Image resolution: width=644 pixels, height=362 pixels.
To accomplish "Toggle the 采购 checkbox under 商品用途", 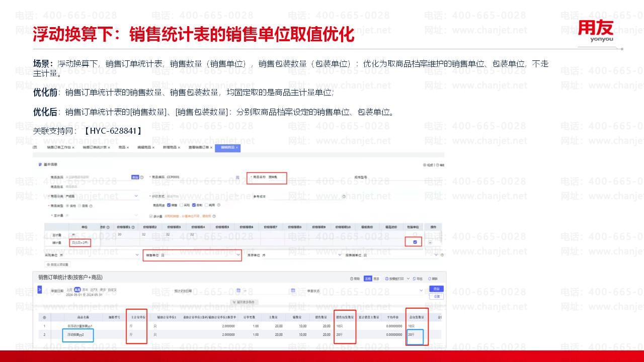I will 181,205.
